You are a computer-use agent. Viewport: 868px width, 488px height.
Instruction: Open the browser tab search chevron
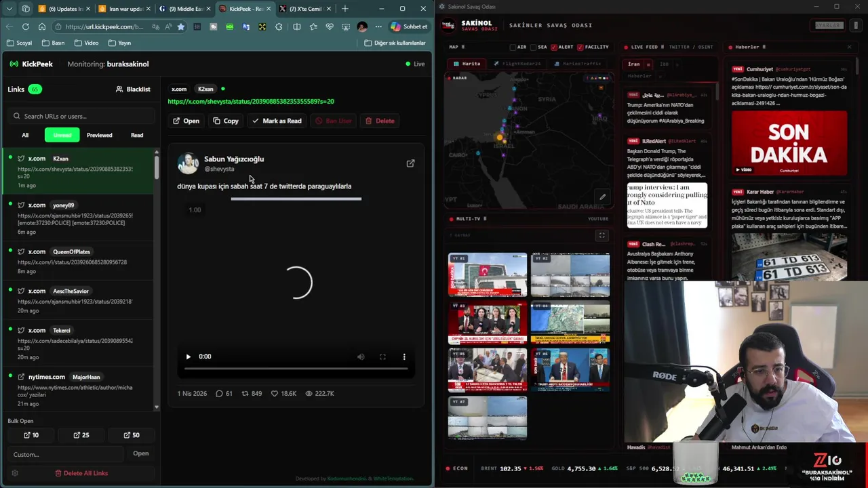9,9
